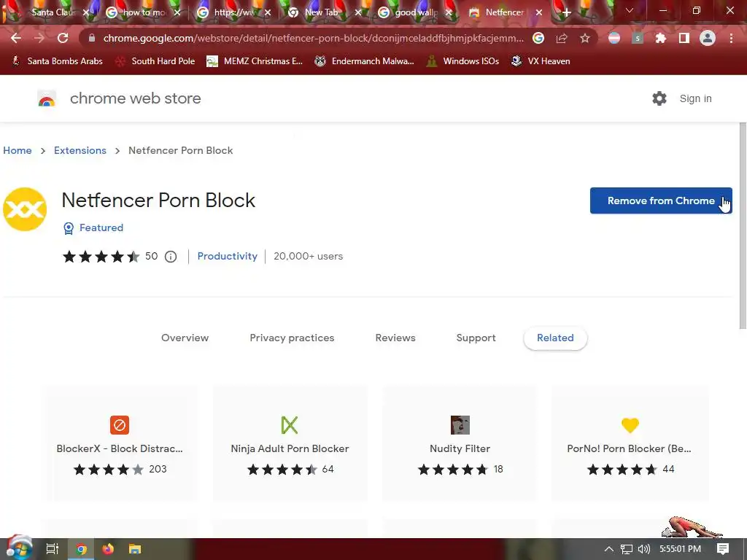Open the Extensions puzzle piece menu
The height and width of the screenshot is (560, 747).
pos(660,38)
